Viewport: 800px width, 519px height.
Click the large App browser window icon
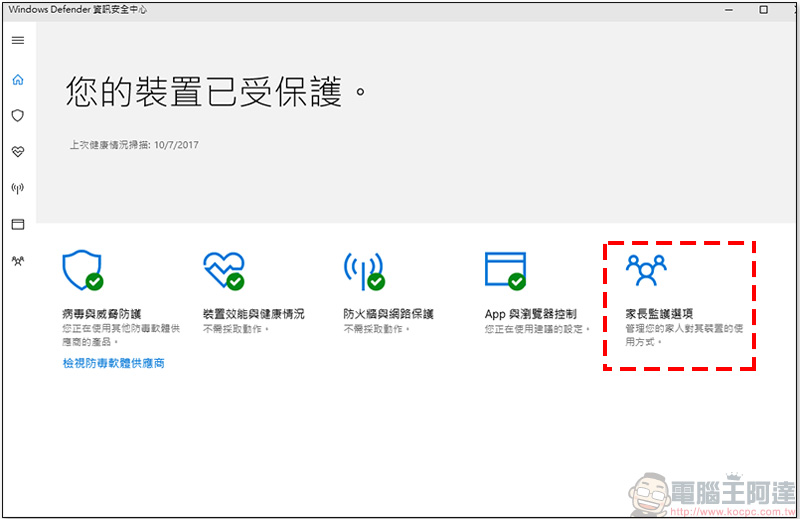pyautogui.click(x=506, y=270)
